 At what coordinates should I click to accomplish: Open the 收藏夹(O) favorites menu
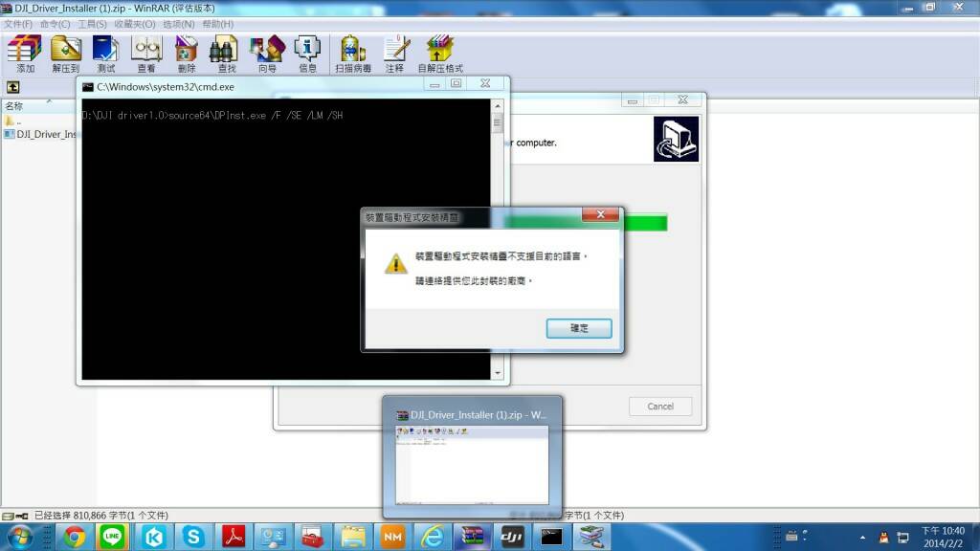pyautogui.click(x=134, y=24)
